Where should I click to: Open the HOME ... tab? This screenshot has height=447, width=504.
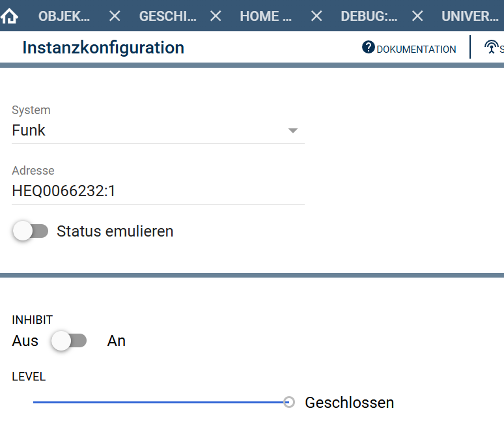266,16
